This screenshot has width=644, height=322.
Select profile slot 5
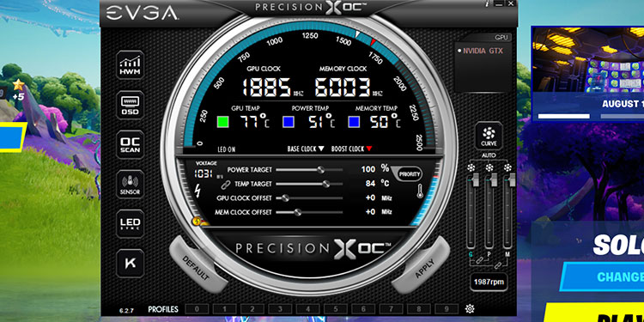[335, 309]
